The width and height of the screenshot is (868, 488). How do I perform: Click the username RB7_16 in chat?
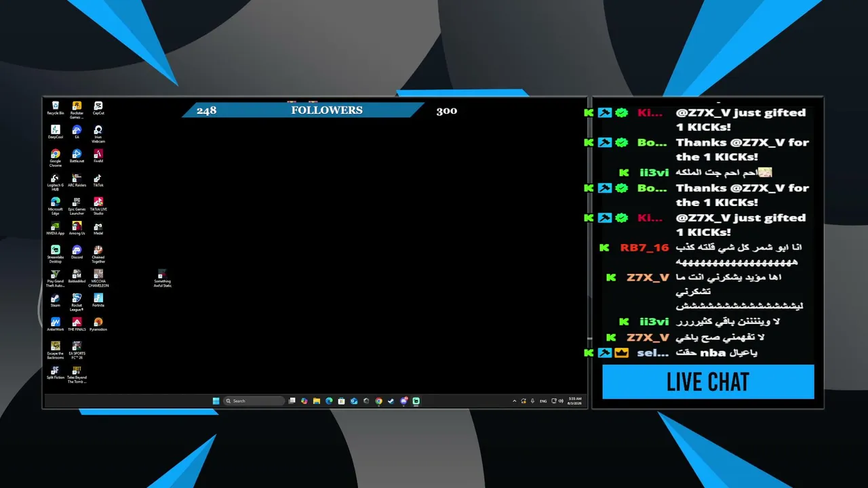[644, 248]
